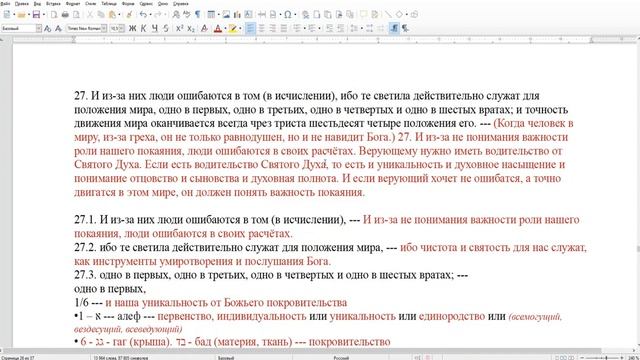Open the Сервис menu

tap(146, 4)
